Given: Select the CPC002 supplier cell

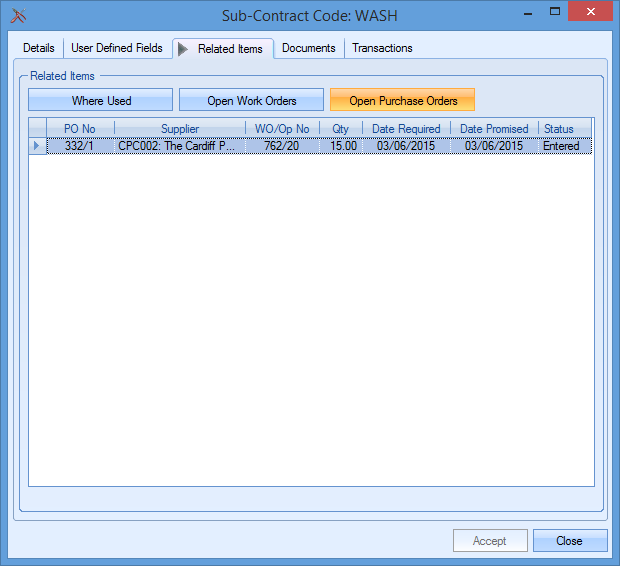Looking at the screenshot, I should coord(177,146).
